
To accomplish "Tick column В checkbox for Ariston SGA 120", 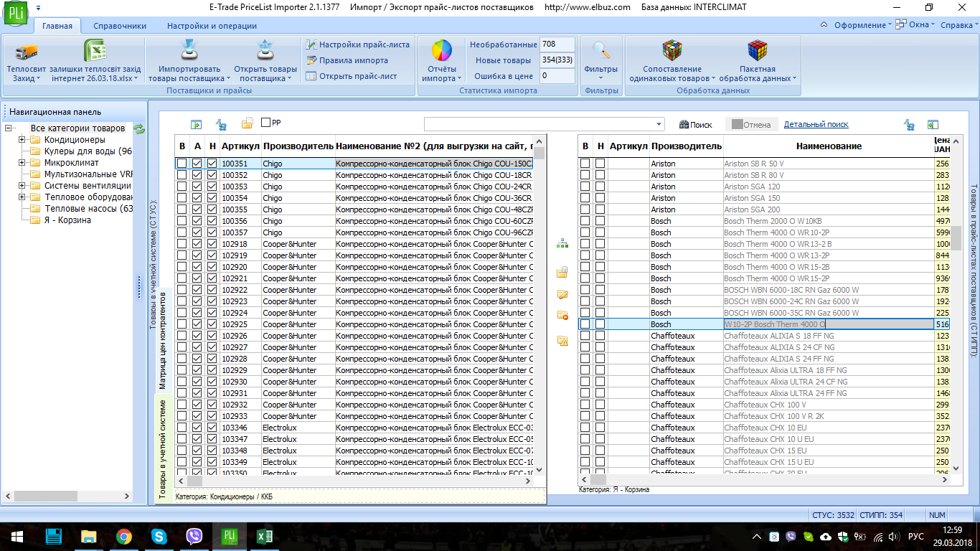I will (585, 187).
